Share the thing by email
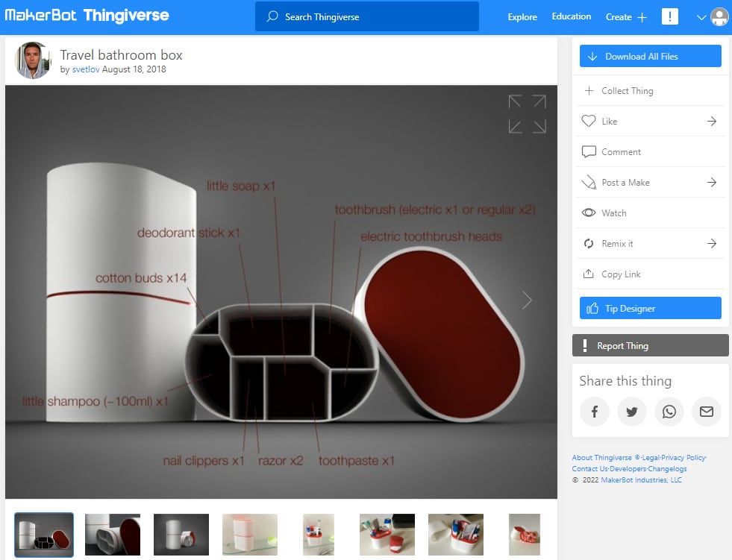The image size is (732, 560). point(707,411)
